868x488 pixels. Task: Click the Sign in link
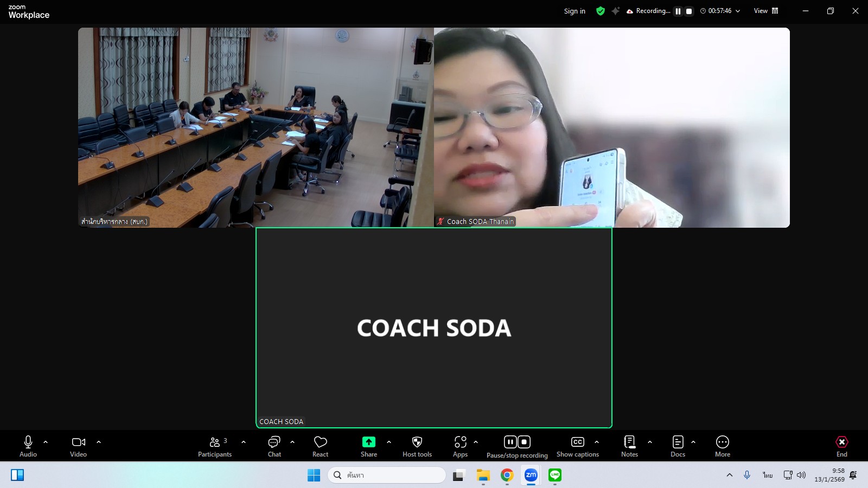[x=575, y=11]
